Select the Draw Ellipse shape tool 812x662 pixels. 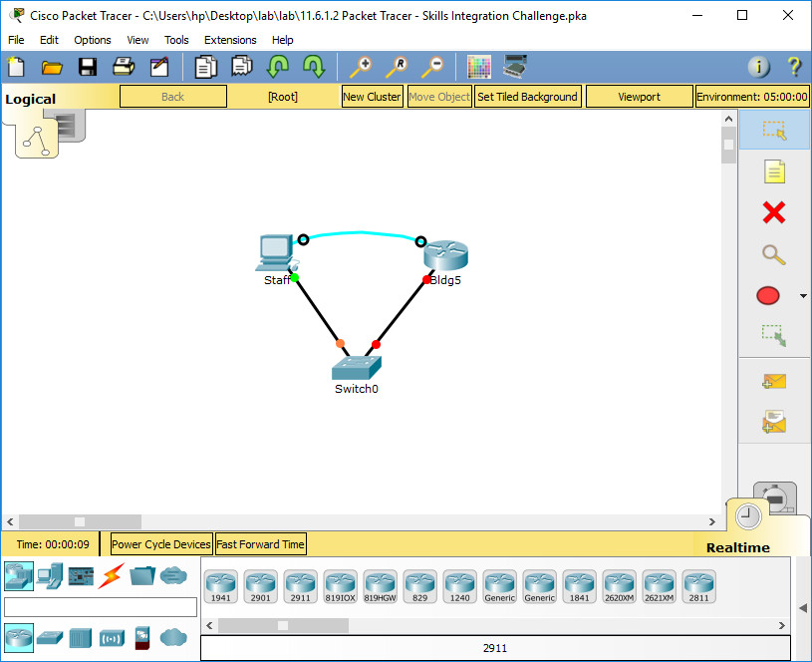[768, 295]
